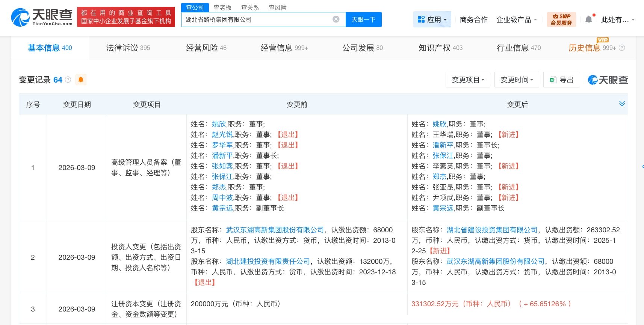
Task: Click the 注册资本变更 change item cell
Action: [x=147, y=309]
